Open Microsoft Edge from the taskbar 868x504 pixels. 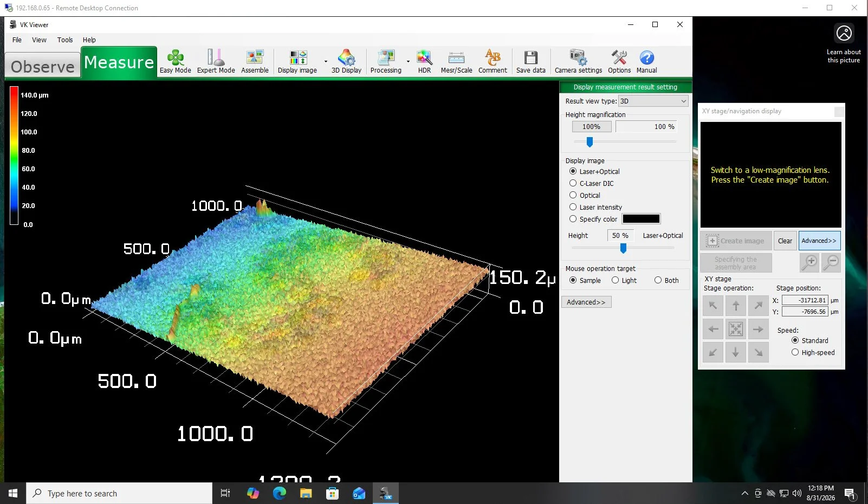pyautogui.click(x=280, y=493)
